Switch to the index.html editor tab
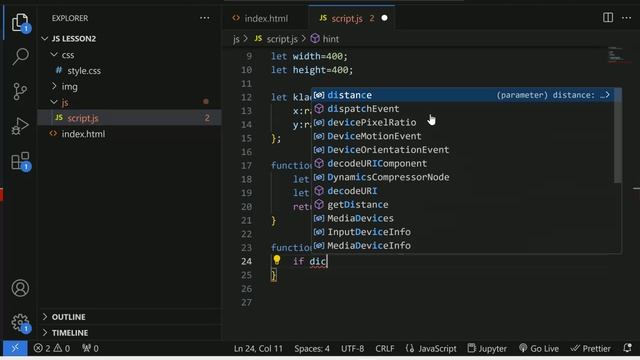The width and height of the screenshot is (640, 360). 265,18
